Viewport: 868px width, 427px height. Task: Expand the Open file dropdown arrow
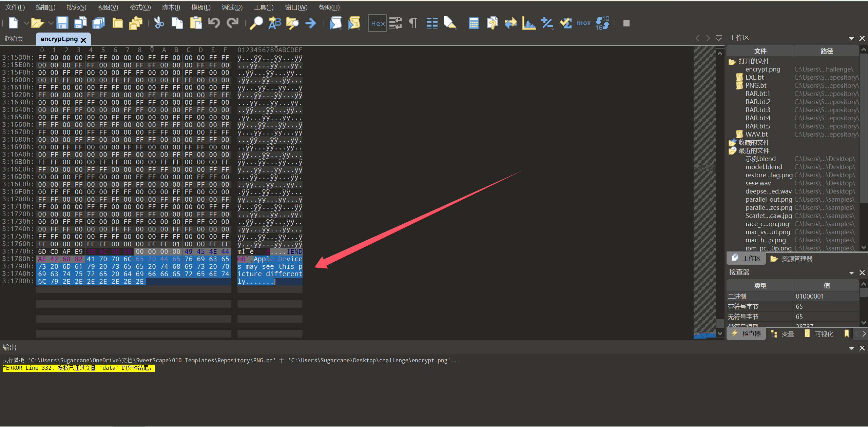[51, 23]
